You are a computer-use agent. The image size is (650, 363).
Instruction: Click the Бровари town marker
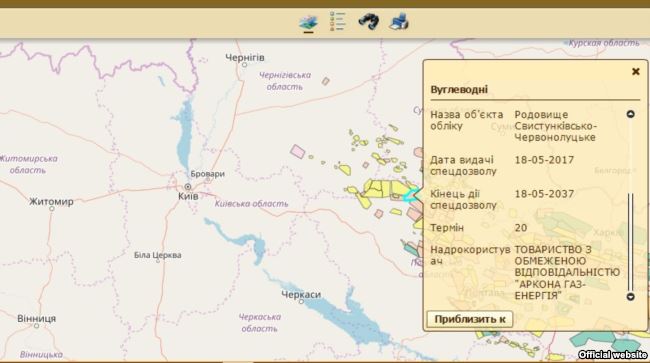pyautogui.click(x=208, y=181)
